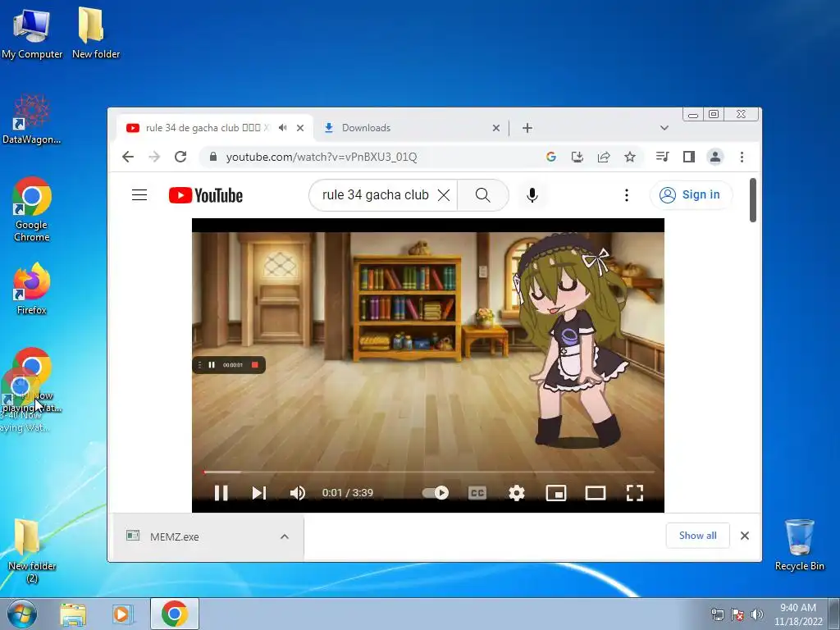Select the Recycle Bin icon

pyautogui.click(x=799, y=545)
